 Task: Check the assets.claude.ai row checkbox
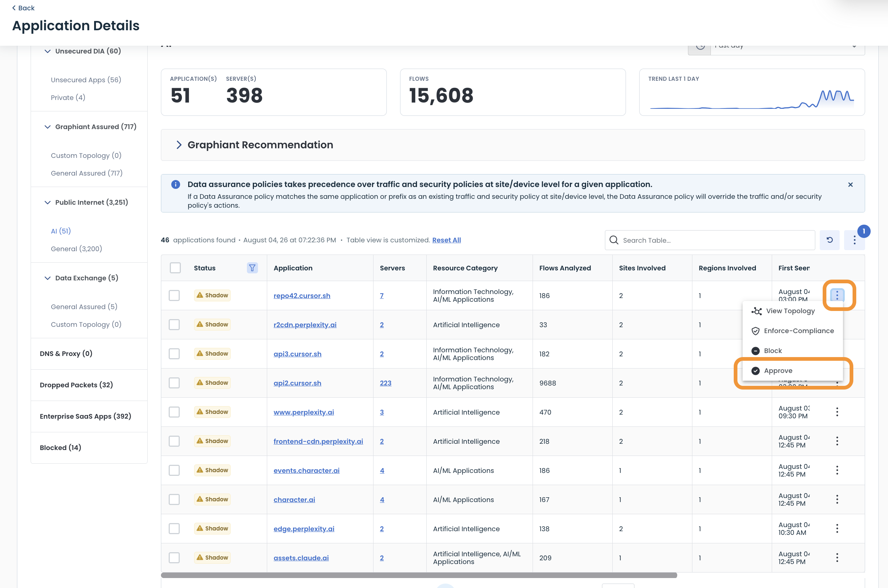tap(174, 558)
